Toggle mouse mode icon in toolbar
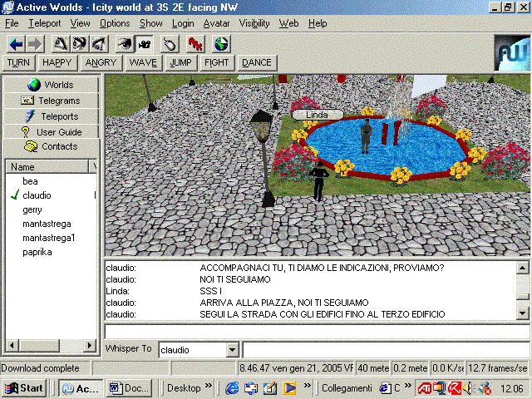The image size is (532, 399). [x=170, y=43]
